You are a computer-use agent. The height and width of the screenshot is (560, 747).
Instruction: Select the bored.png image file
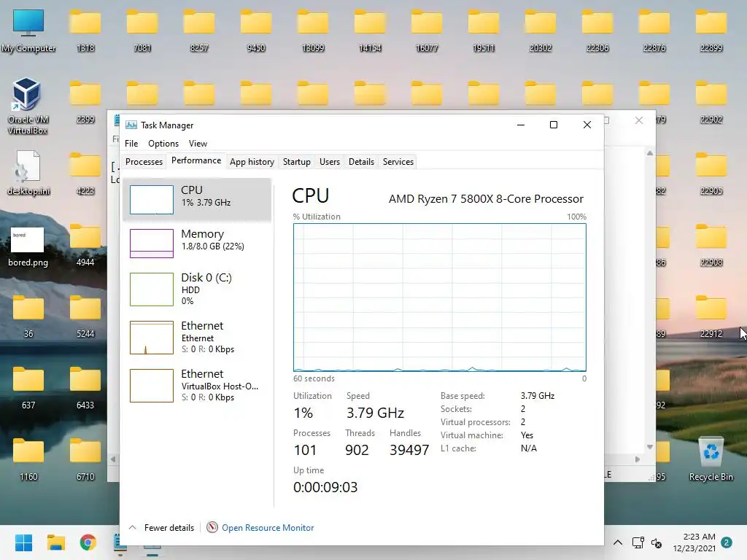click(28, 246)
